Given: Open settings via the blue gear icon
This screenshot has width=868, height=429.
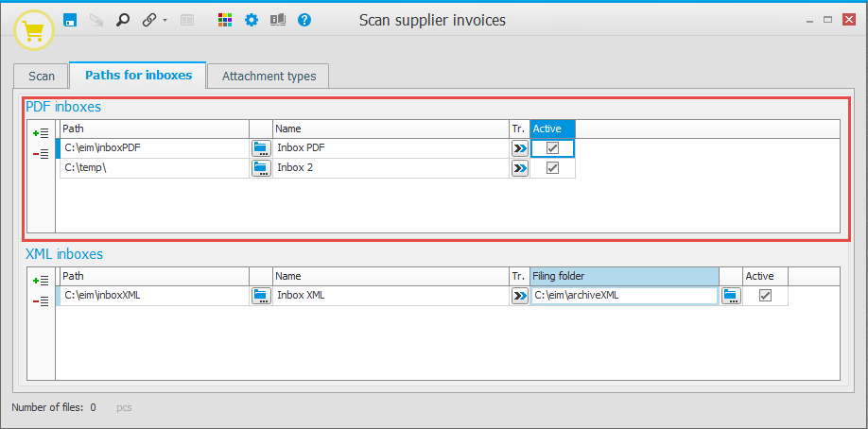Looking at the screenshot, I should click(252, 20).
